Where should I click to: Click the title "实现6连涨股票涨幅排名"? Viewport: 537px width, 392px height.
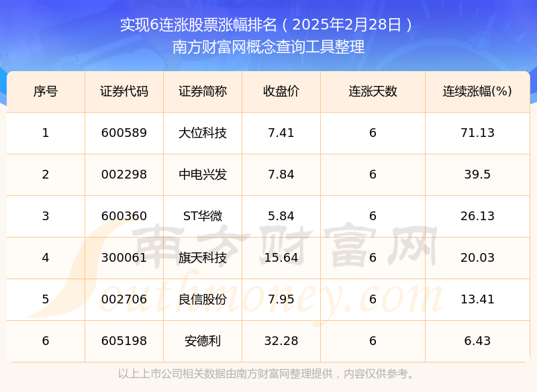[x=198, y=25]
